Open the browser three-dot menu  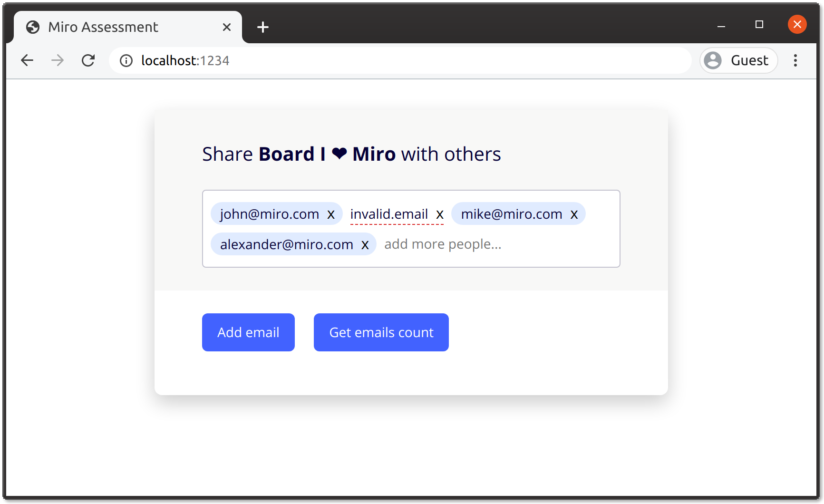[x=795, y=60]
